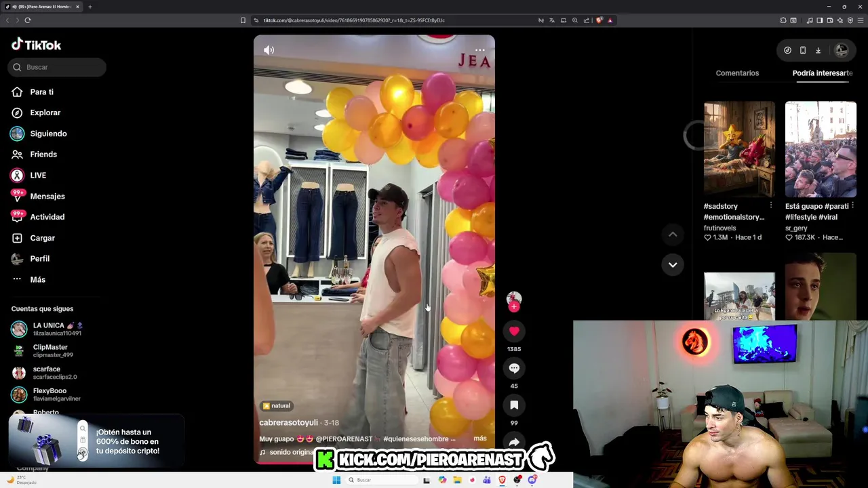The height and width of the screenshot is (488, 868).
Task: Open the Brave Shields lion icon
Action: [599, 20]
